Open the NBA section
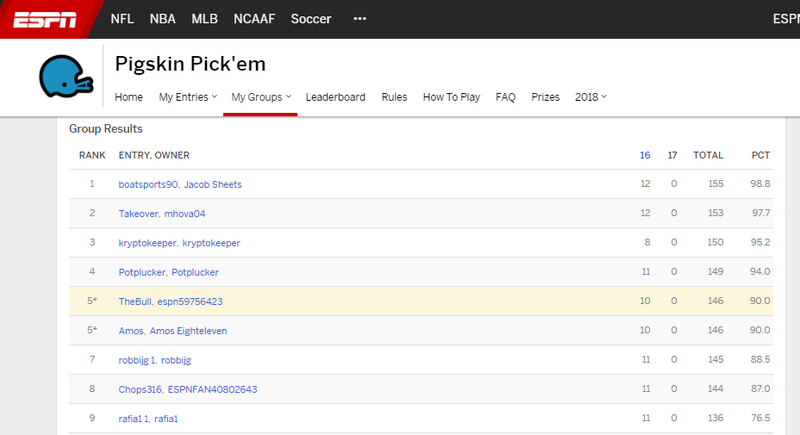The image size is (800, 435). pos(163,19)
